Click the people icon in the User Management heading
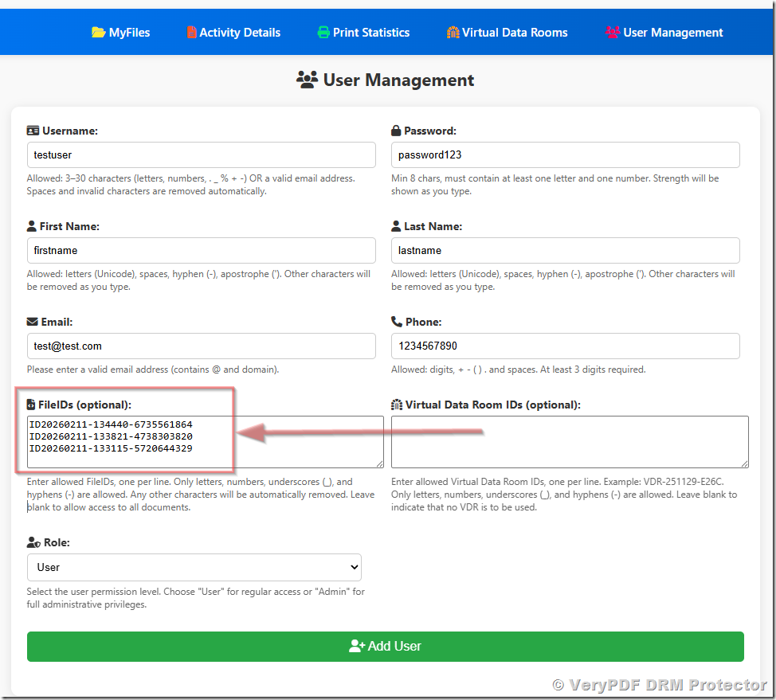776x700 pixels. (306, 79)
